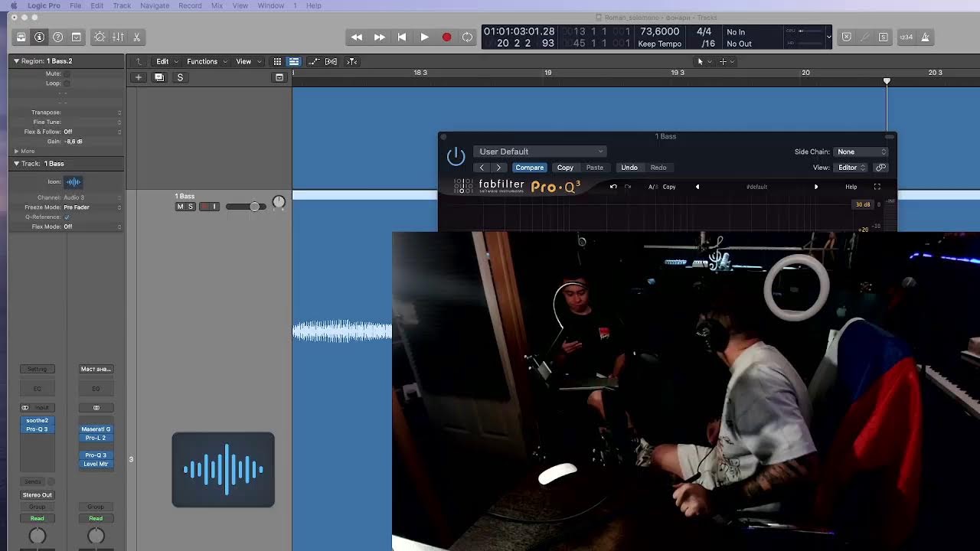
Task: Click the Duplicate Track icon
Action: 159,77
